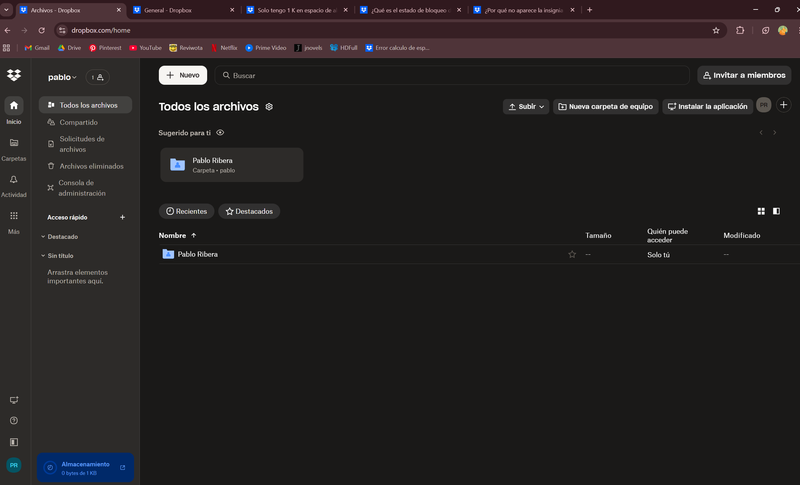The height and width of the screenshot is (485, 800).
Task: Switch to Solo tengo 1 K tab
Action: [x=297, y=10]
